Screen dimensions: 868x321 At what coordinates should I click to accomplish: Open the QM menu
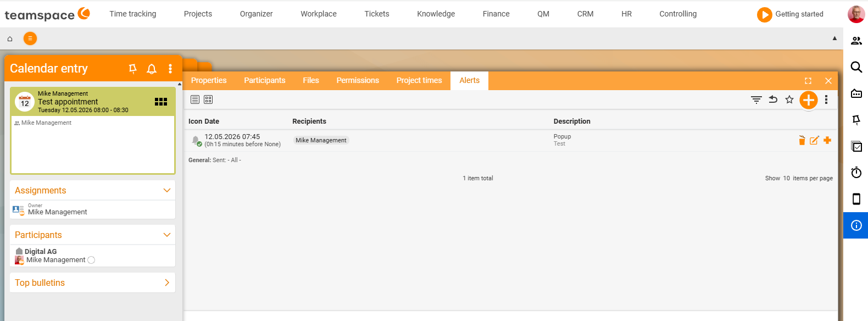[543, 14]
